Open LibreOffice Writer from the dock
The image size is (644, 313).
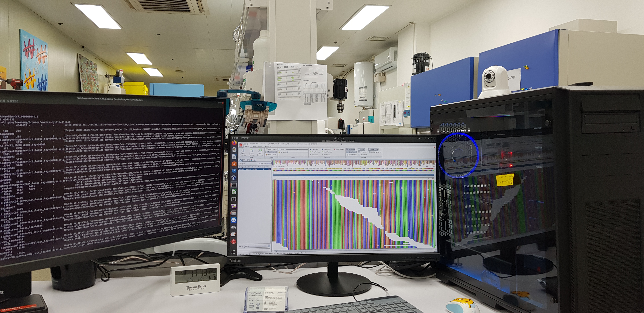(x=234, y=157)
